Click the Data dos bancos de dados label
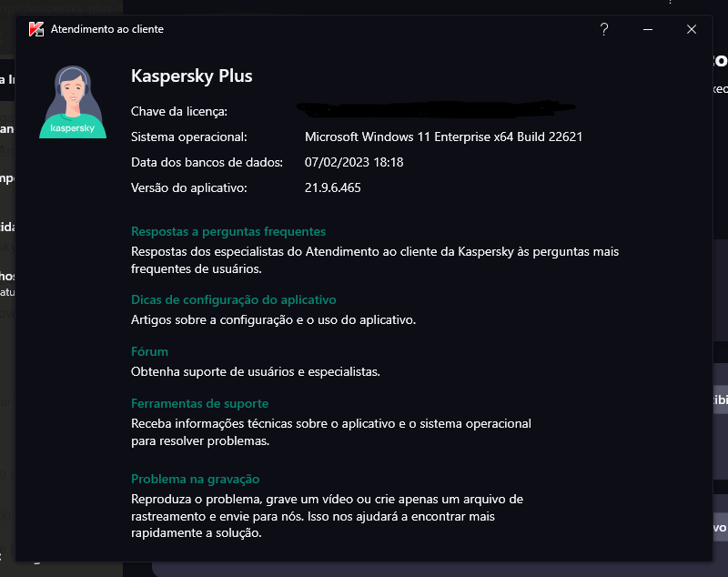This screenshot has height=577, width=728. tap(207, 162)
